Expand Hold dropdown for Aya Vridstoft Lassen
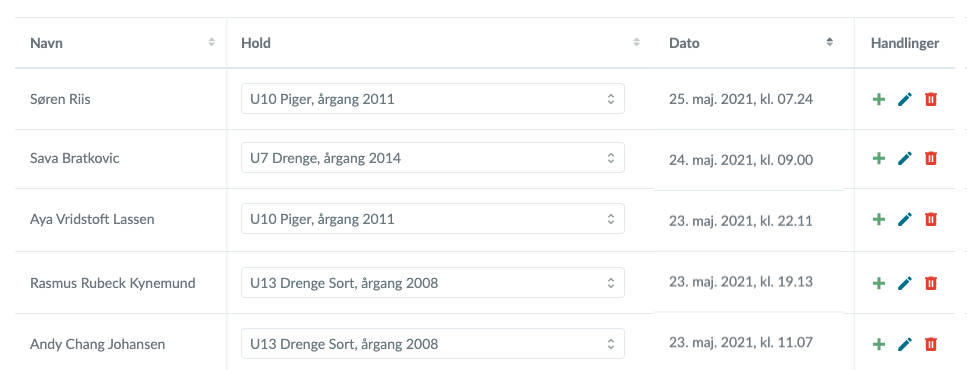Screen dimensions: 967x370 tap(433, 218)
